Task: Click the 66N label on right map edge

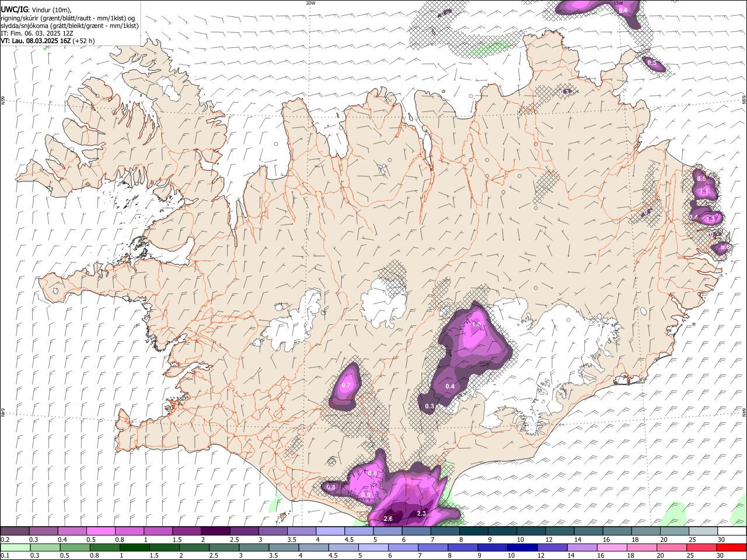Action: [x=743, y=99]
